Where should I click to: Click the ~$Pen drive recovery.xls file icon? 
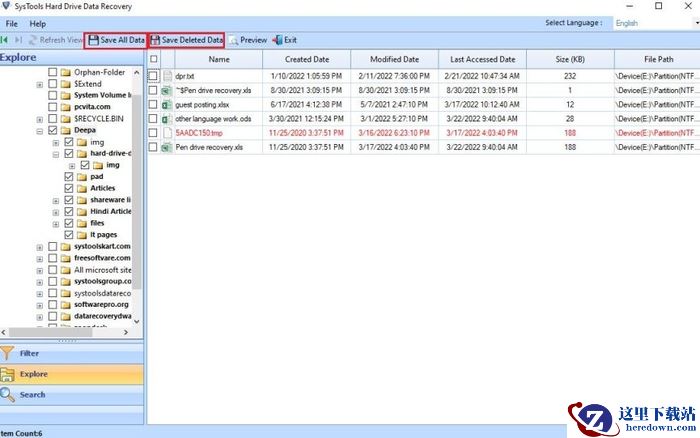tap(167, 91)
